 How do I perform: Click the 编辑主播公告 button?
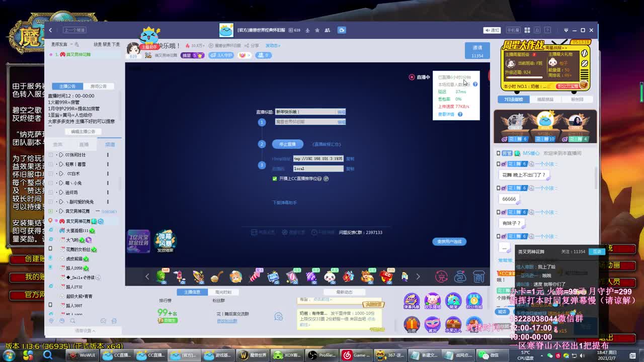83,132
